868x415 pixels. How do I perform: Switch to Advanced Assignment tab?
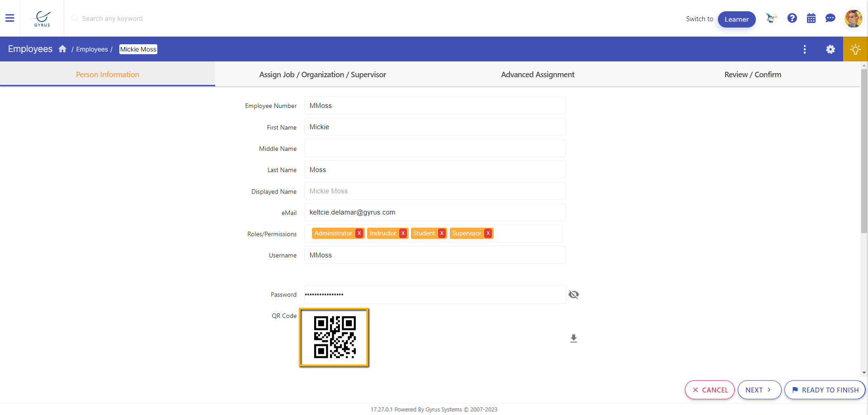click(538, 75)
